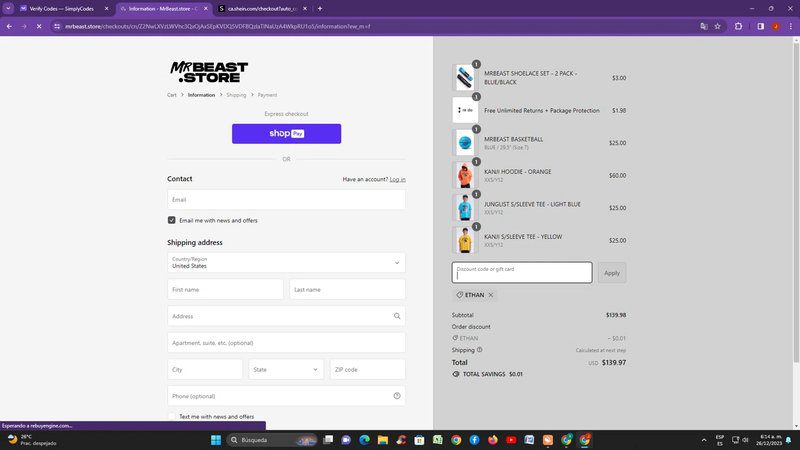
Task: Open the translate page icon in address bar
Action: pyautogui.click(x=704, y=27)
